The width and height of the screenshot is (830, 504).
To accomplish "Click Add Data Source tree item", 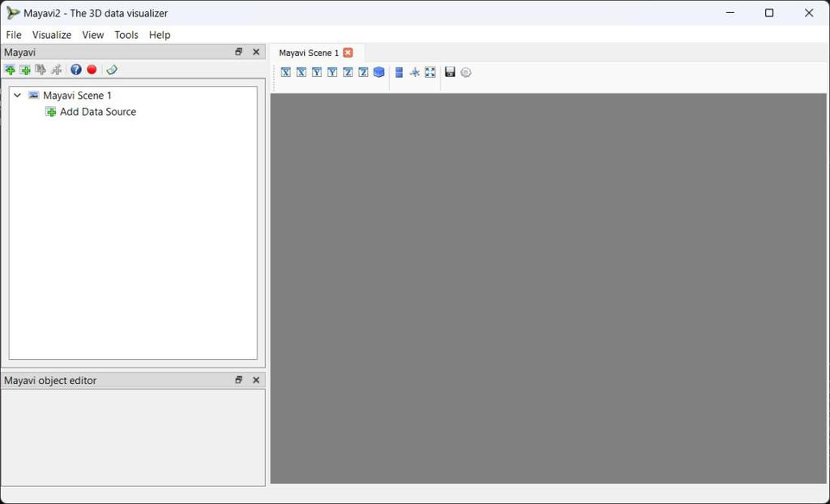I will [98, 112].
